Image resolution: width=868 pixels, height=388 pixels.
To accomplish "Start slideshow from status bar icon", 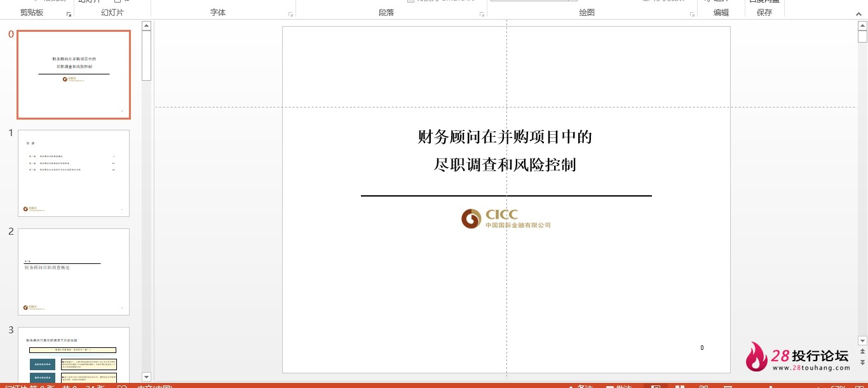I will click(x=727, y=386).
